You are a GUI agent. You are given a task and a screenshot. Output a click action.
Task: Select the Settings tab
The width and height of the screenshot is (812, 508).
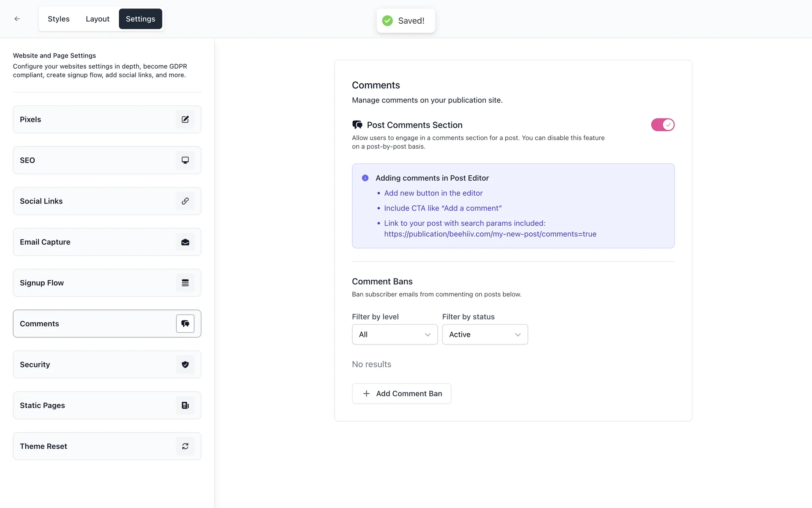(x=140, y=19)
